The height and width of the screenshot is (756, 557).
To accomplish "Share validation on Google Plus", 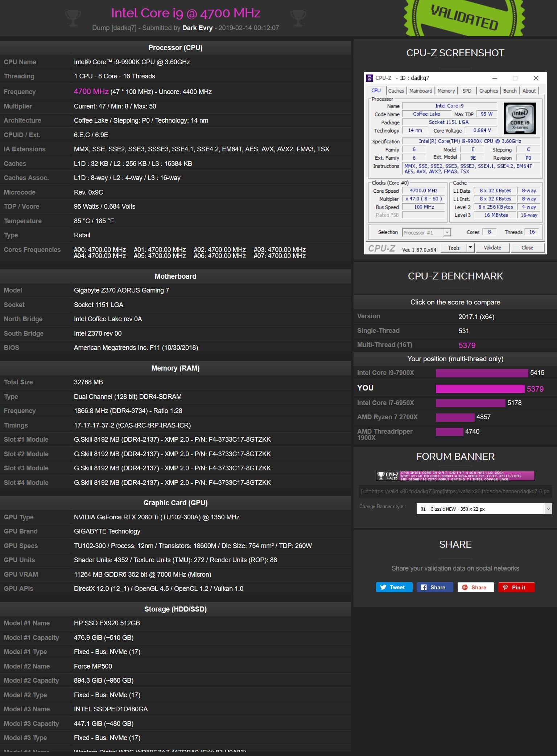I will pyautogui.click(x=475, y=587).
